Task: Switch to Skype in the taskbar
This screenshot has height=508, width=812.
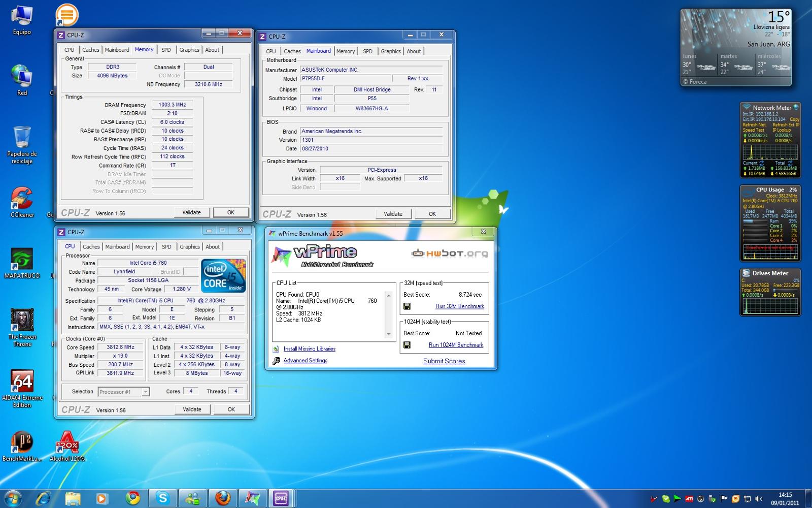Action: (x=163, y=498)
